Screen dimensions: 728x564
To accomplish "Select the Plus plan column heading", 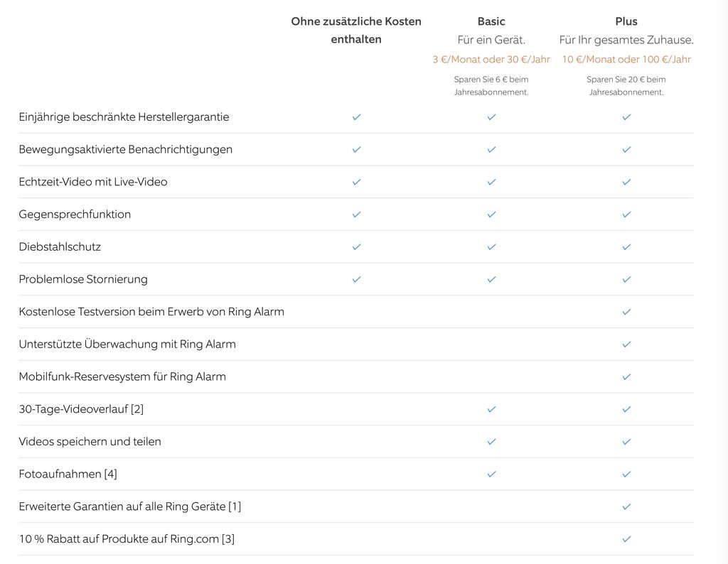I will point(626,21).
